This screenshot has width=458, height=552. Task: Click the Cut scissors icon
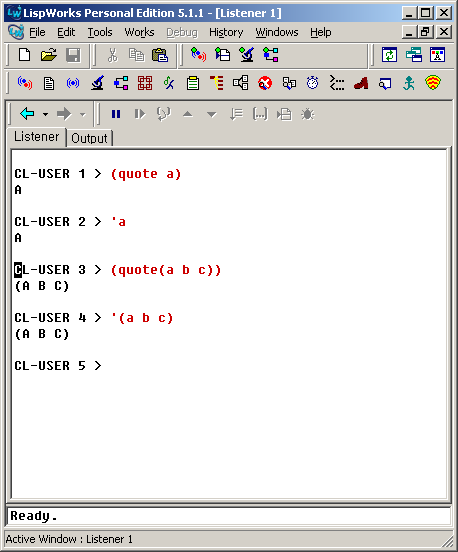(112, 55)
